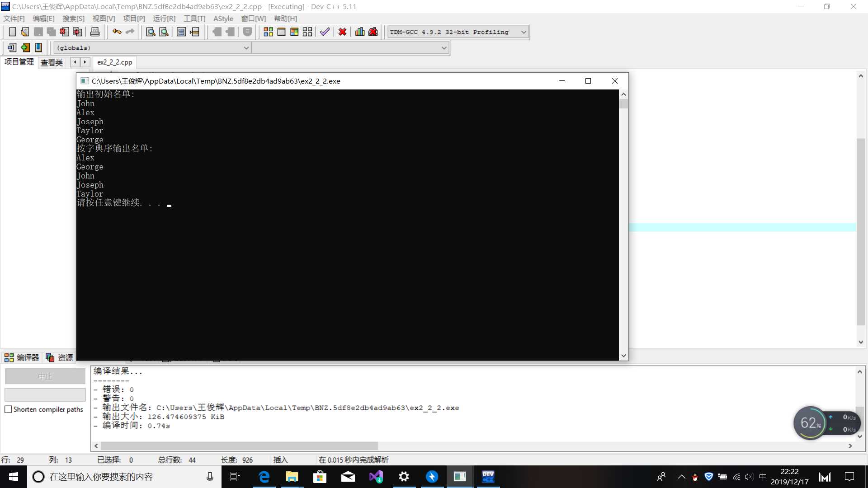Switch to the ex2_2_2.cpp editor tab
The width and height of the screenshot is (868, 488).
tap(115, 62)
